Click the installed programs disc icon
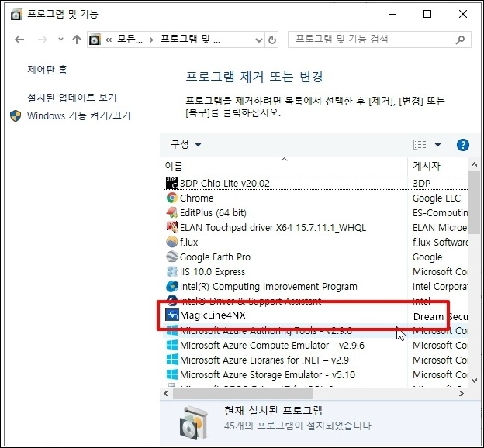This screenshot has width=484, height=448. coord(194,422)
